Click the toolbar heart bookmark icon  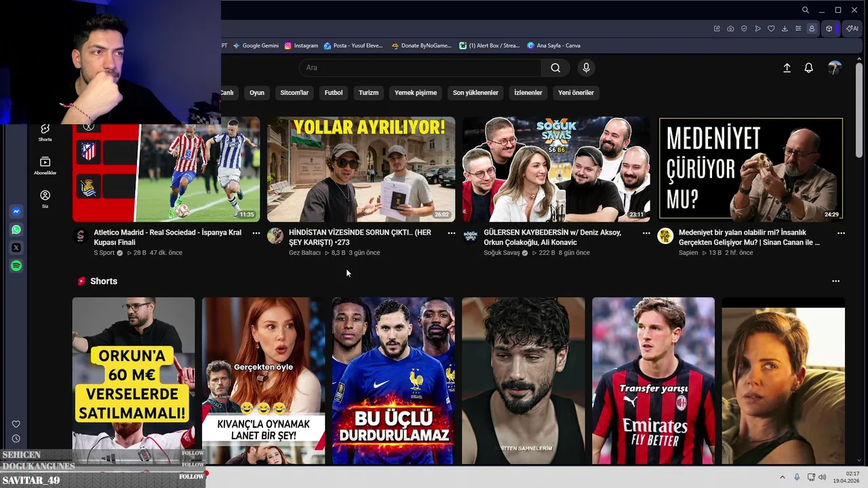pos(771,28)
